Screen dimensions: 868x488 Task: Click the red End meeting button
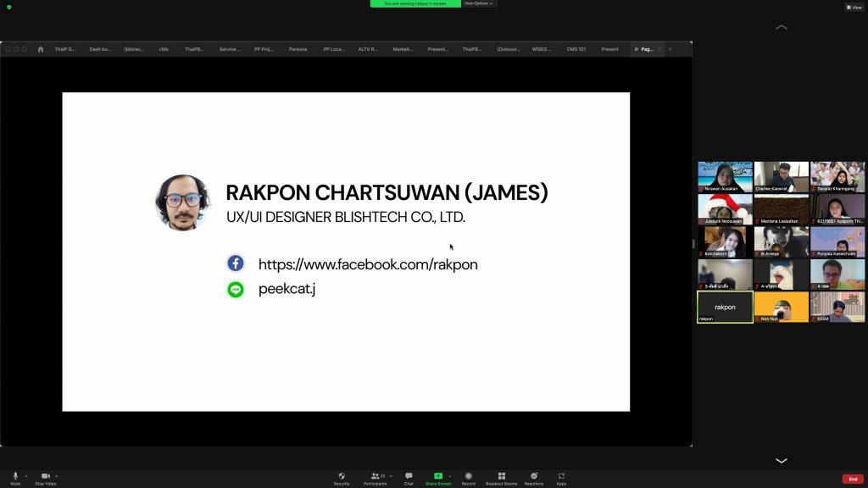853,480
